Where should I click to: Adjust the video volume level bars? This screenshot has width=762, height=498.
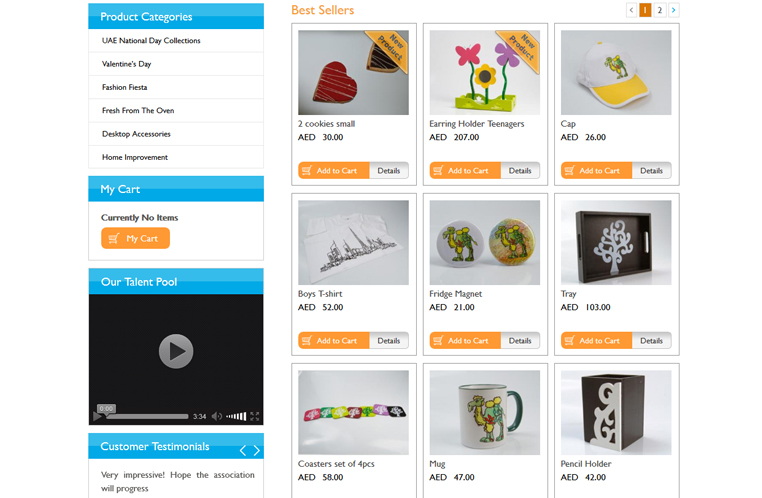click(x=236, y=416)
